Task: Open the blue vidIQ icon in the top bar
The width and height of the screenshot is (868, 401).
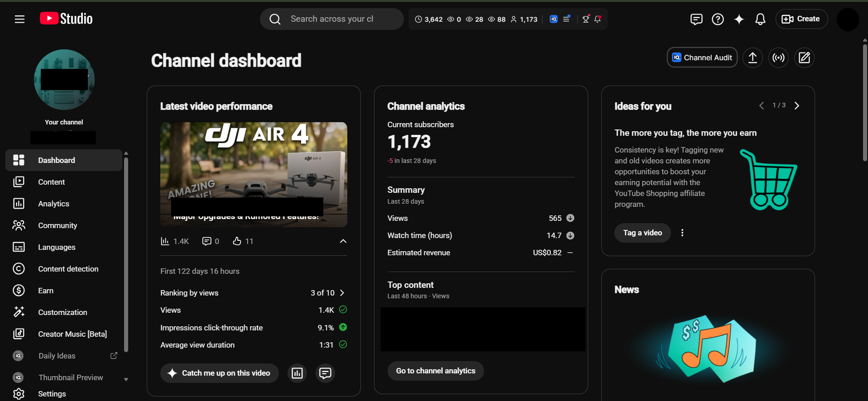Action: [553, 19]
